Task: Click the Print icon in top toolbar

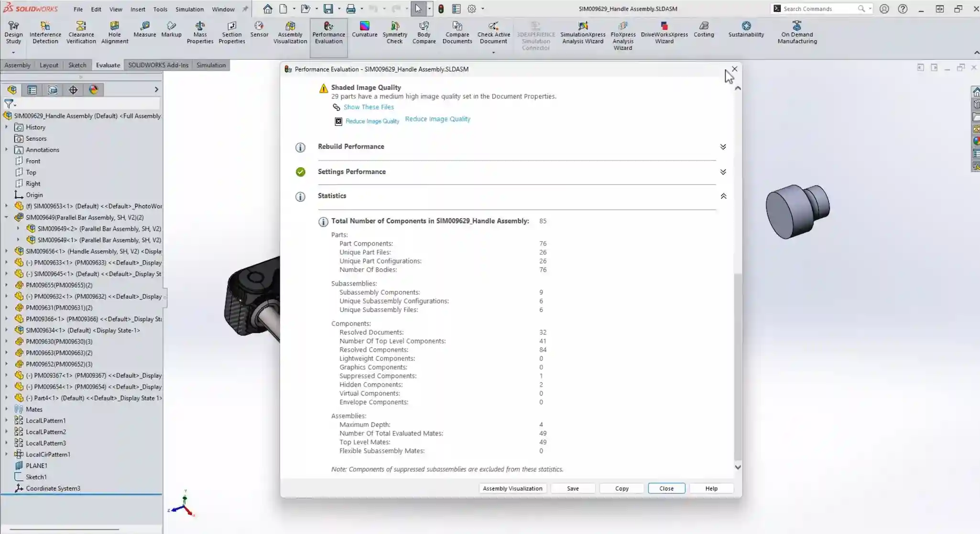Action: (x=351, y=9)
